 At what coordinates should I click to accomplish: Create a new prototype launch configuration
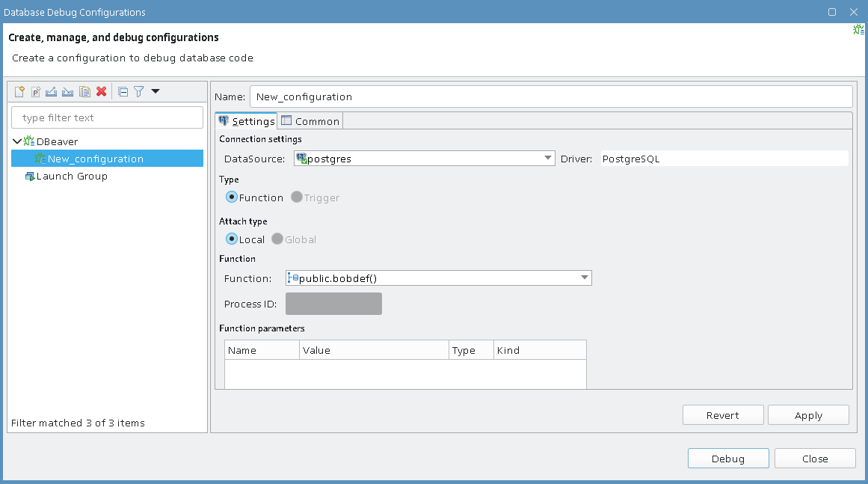pos(35,91)
